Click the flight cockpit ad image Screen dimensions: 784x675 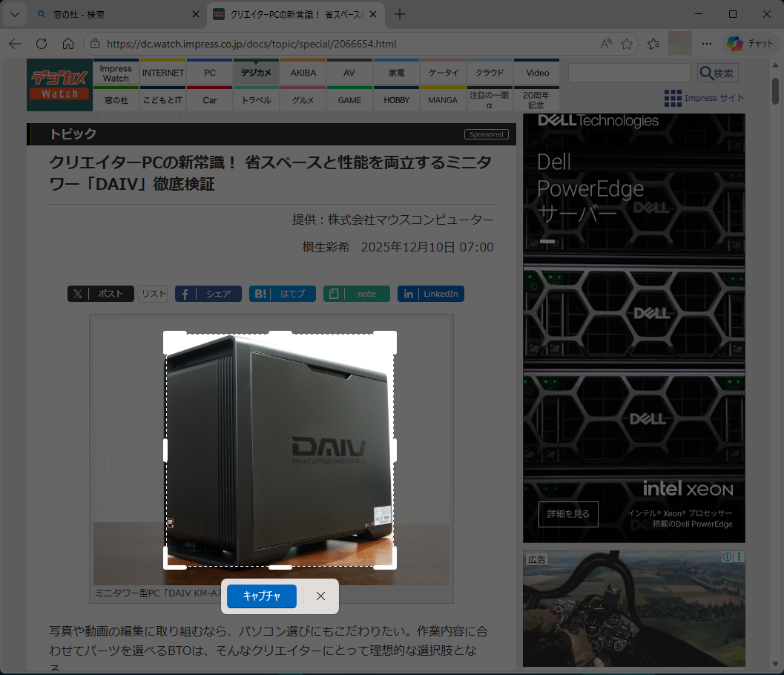point(634,609)
